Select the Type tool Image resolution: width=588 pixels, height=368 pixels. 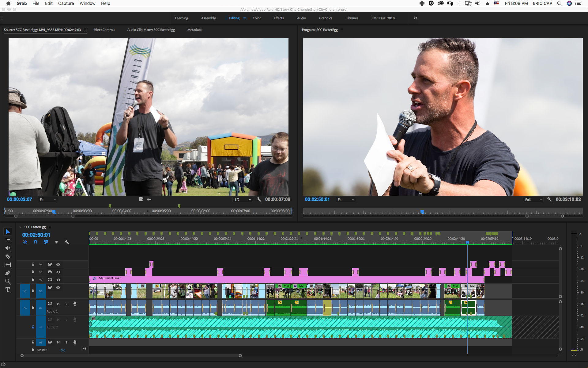tap(8, 289)
